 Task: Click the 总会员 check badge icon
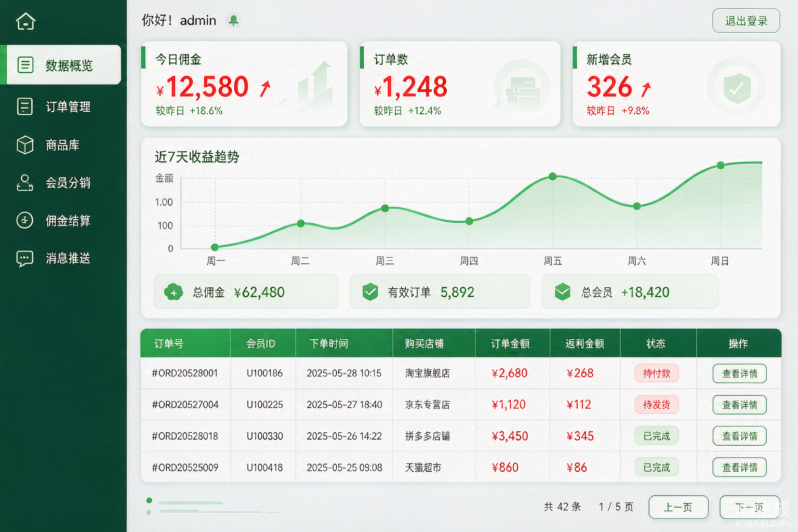(562, 292)
